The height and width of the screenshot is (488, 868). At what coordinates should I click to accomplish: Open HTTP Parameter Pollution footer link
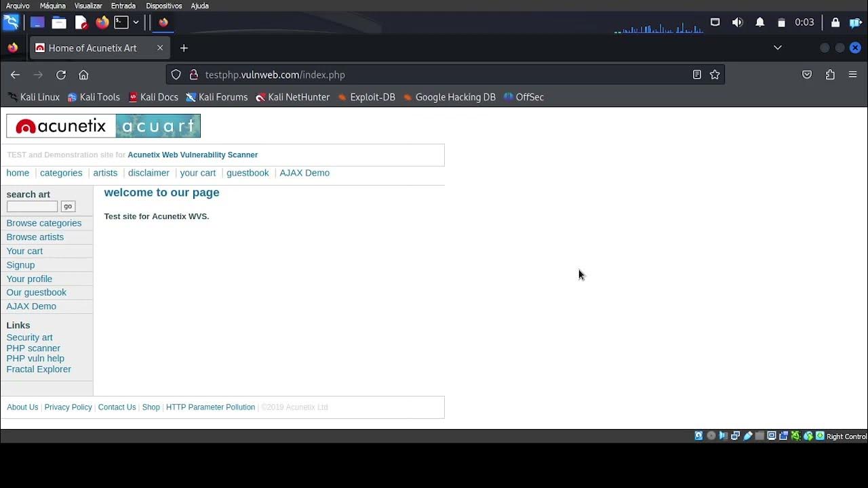[x=210, y=407]
